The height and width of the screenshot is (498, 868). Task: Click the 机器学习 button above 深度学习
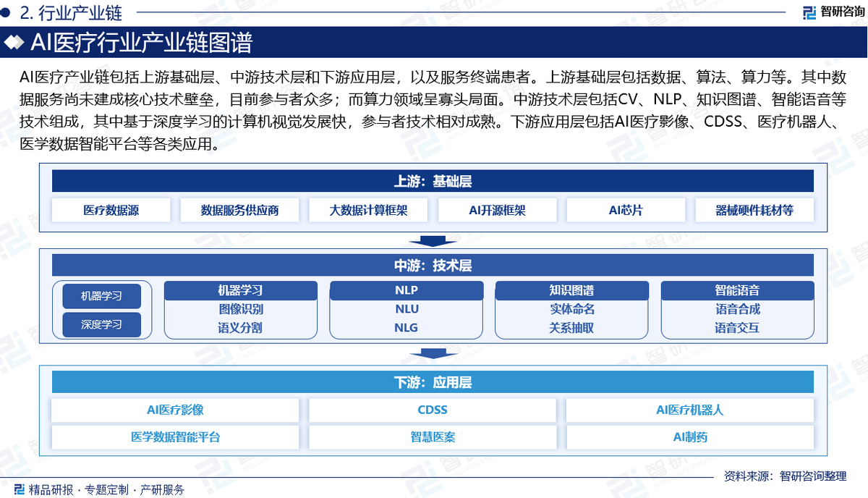102,296
